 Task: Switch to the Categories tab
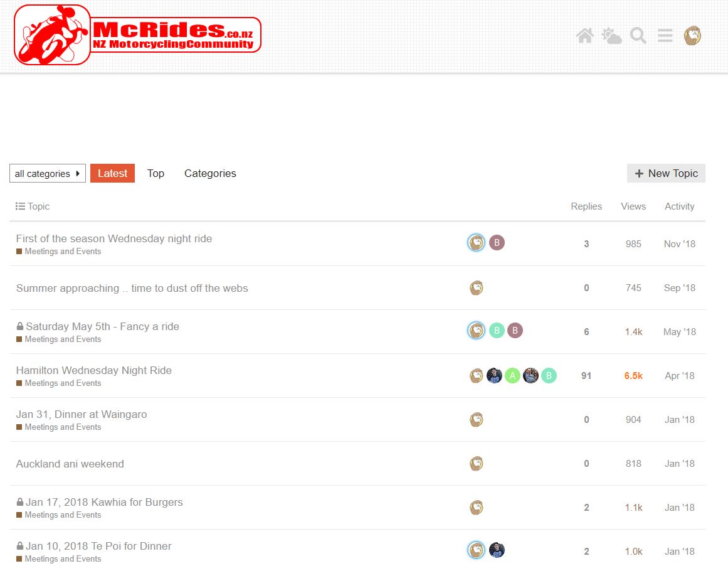[210, 173]
